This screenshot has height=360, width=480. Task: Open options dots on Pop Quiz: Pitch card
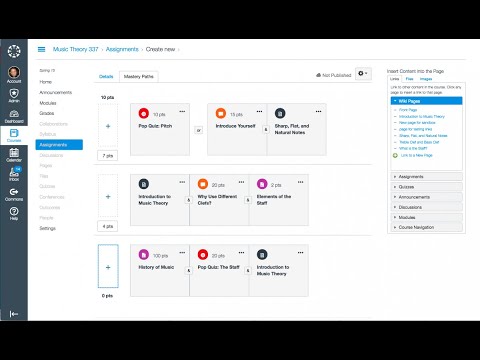[182, 111]
